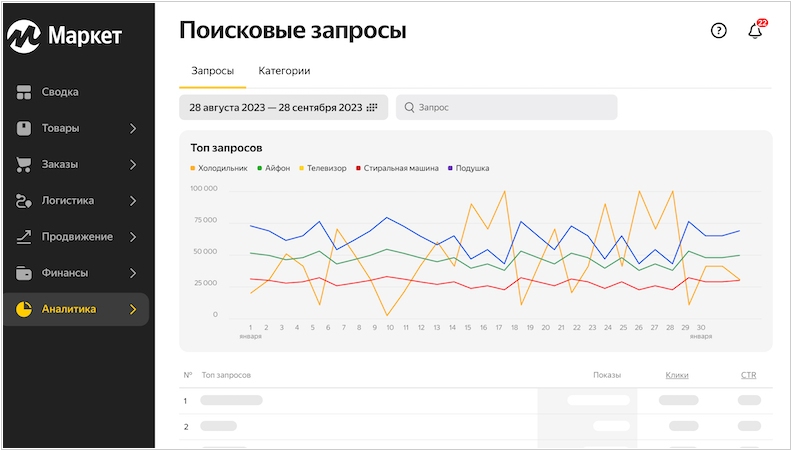The width and height of the screenshot is (791, 450).
Task: Toggle Телевизор legend series
Action: point(323,168)
